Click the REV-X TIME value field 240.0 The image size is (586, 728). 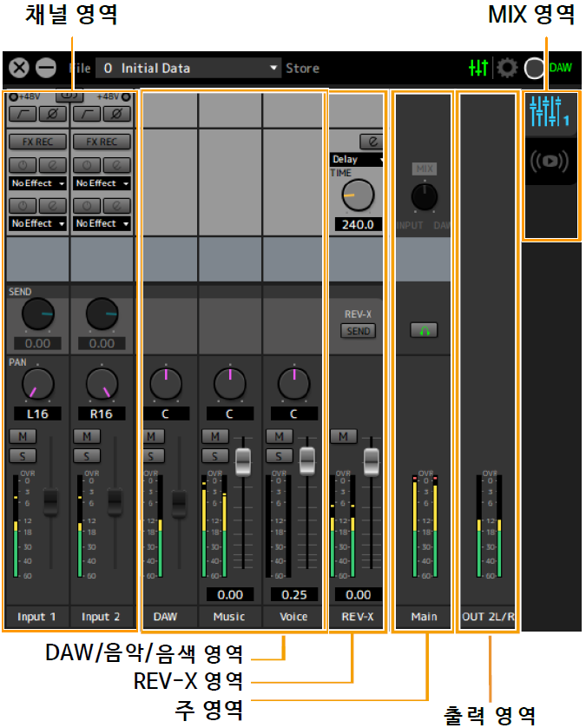coord(357,224)
